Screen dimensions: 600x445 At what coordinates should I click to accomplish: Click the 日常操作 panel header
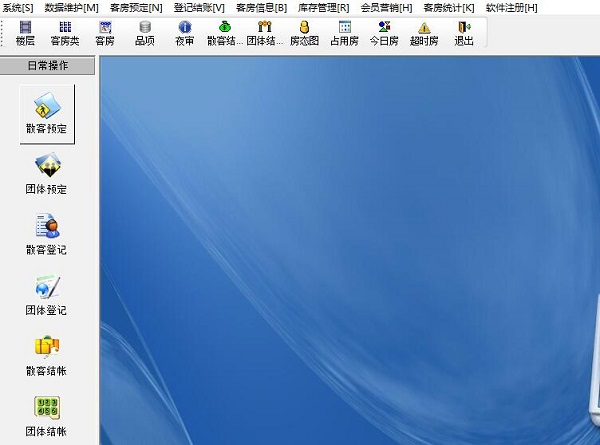pyautogui.click(x=47, y=65)
